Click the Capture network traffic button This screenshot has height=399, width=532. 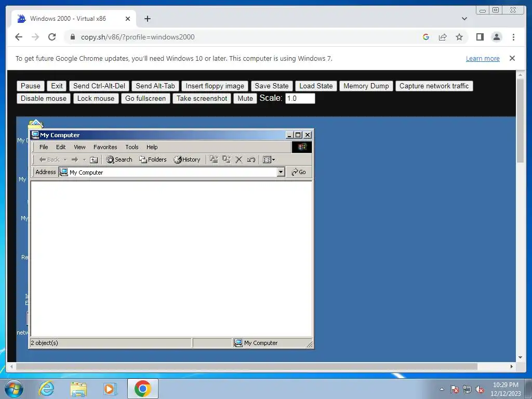coord(434,86)
